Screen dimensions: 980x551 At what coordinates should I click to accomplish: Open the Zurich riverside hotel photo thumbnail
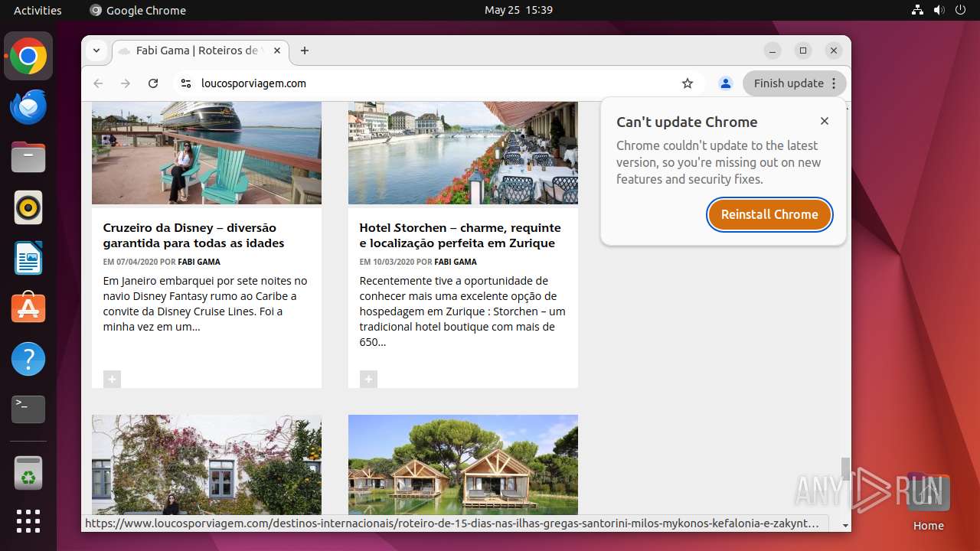pos(463,152)
